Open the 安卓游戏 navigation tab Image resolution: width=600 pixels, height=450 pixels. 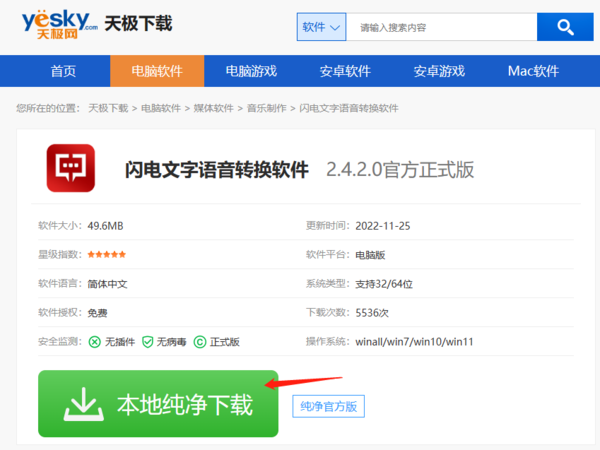point(439,71)
